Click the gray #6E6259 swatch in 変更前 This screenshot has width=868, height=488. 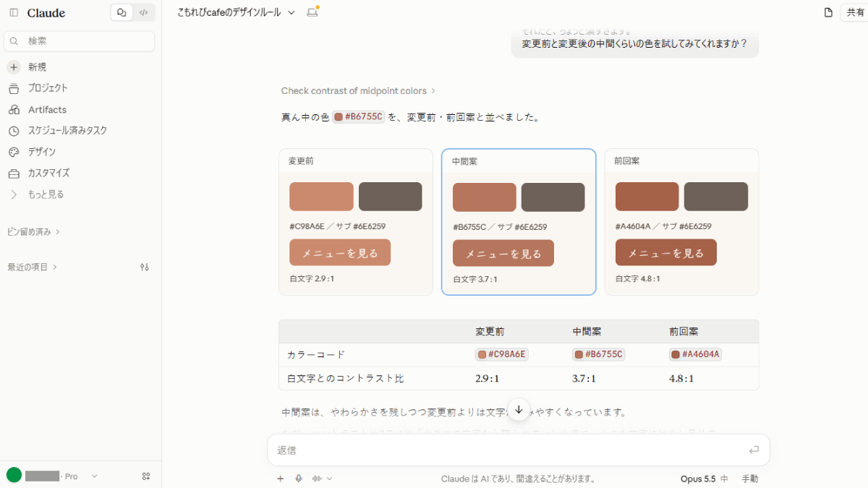pyautogui.click(x=391, y=197)
